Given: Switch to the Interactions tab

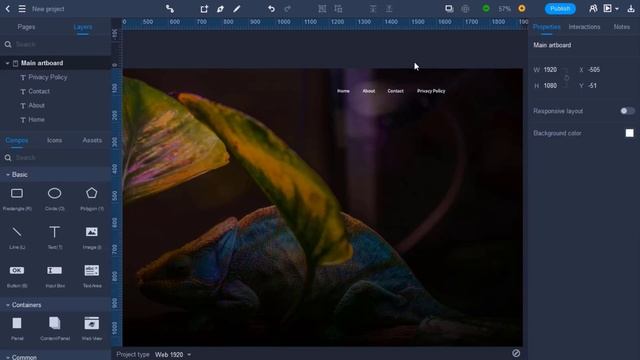Looking at the screenshot, I should tap(584, 27).
